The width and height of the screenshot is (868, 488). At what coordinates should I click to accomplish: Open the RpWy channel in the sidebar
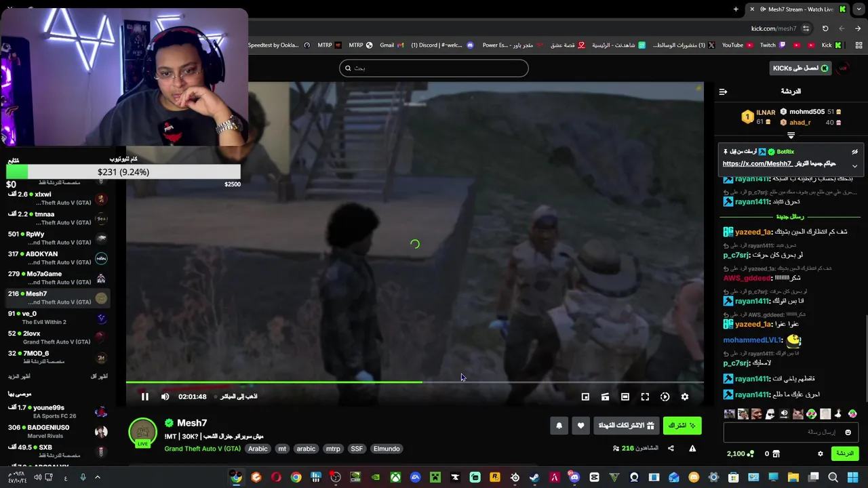(x=58, y=238)
